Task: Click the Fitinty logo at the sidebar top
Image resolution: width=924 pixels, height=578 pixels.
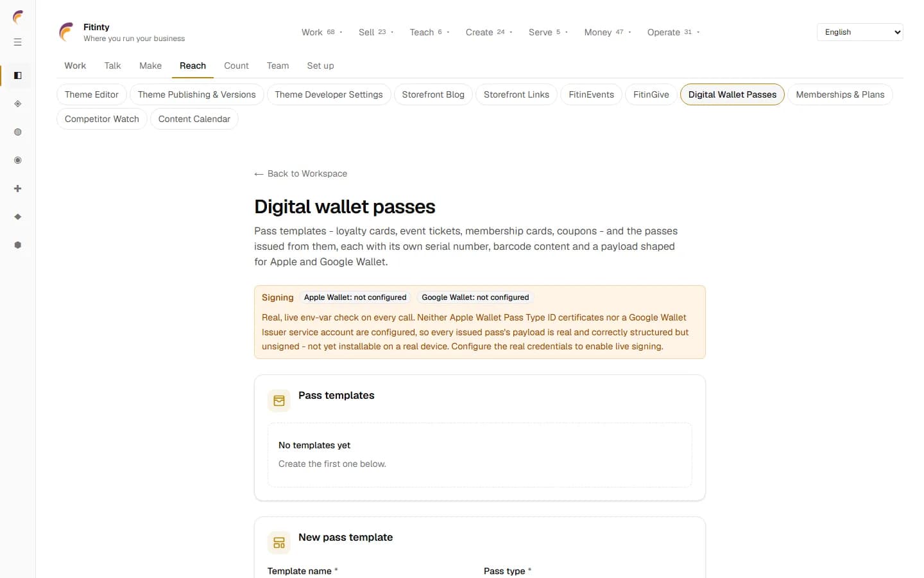Action: 18,17
